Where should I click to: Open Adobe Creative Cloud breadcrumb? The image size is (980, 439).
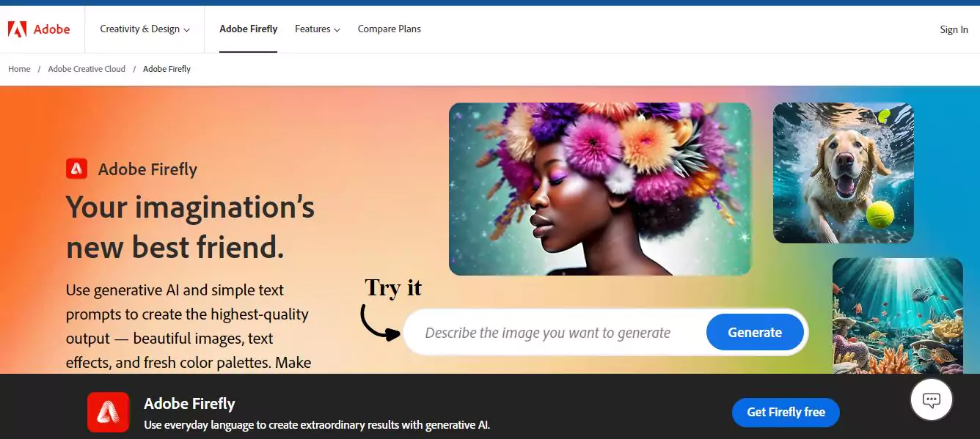click(x=87, y=69)
